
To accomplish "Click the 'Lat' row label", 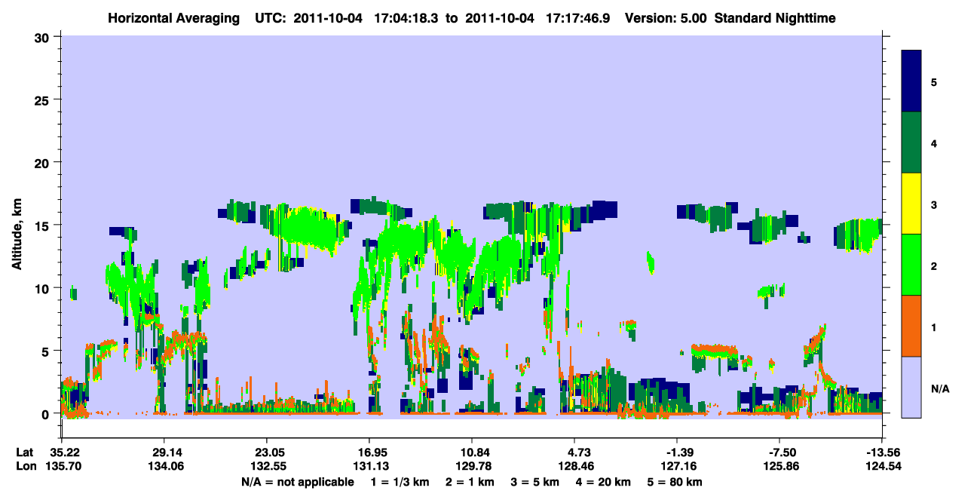I will (x=24, y=452).
